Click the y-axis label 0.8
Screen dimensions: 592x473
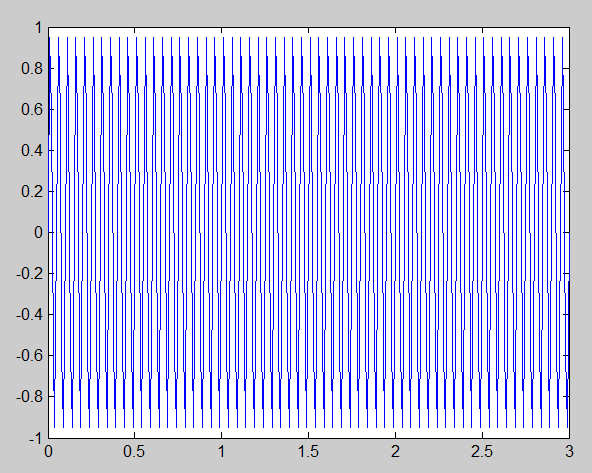(x=32, y=69)
